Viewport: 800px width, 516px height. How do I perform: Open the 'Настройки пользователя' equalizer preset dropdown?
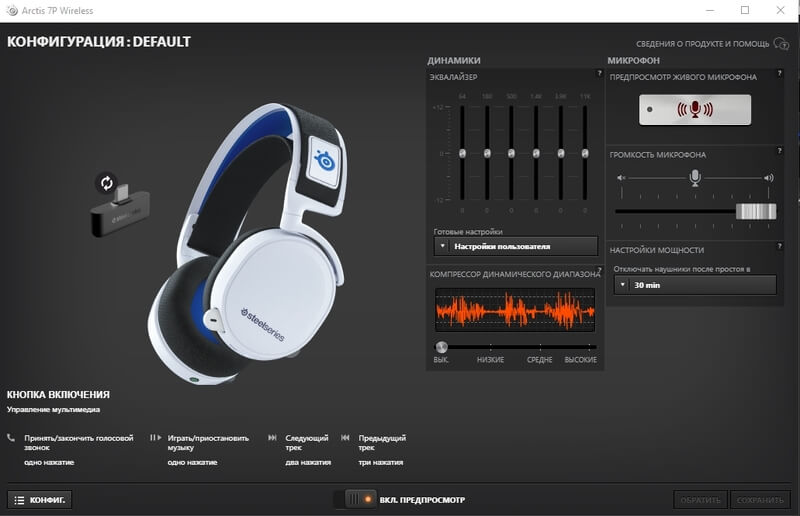point(516,245)
